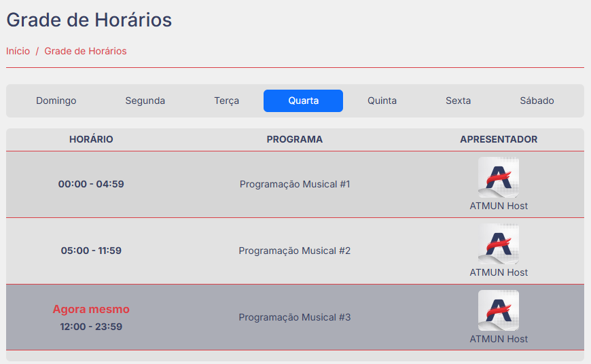Open the Sábado schedule tab

coord(537,101)
